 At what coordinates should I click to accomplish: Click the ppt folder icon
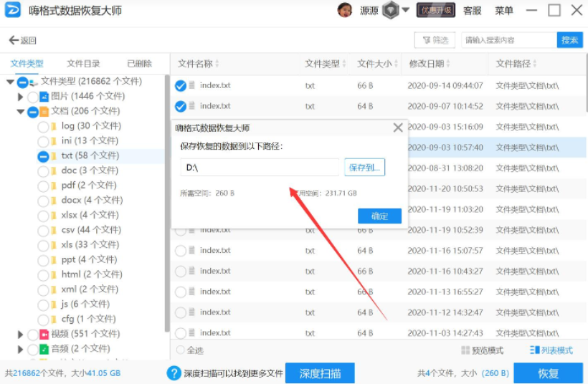coord(54,260)
